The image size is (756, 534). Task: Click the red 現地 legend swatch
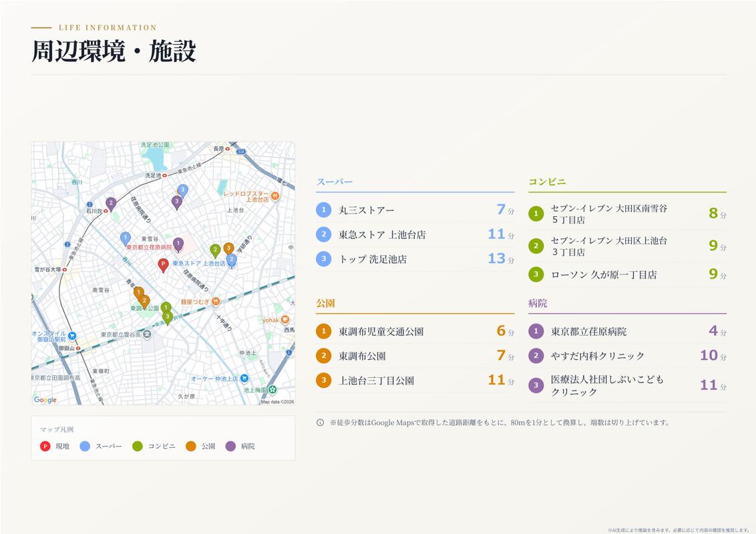[45, 447]
